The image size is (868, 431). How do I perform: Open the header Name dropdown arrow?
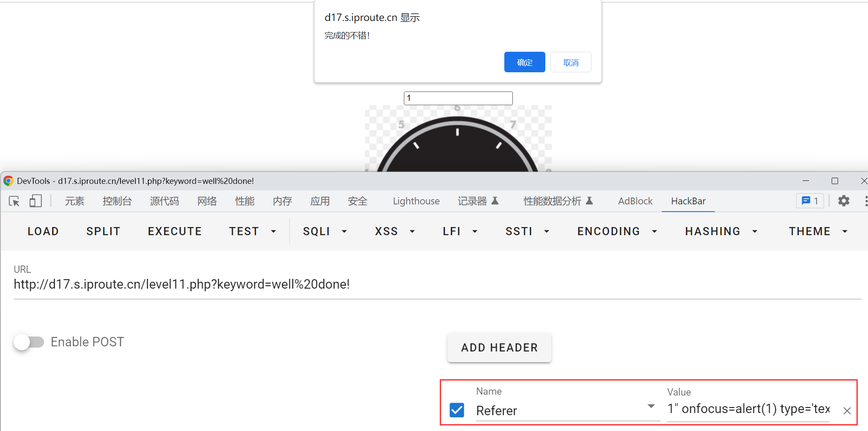click(x=651, y=406)
